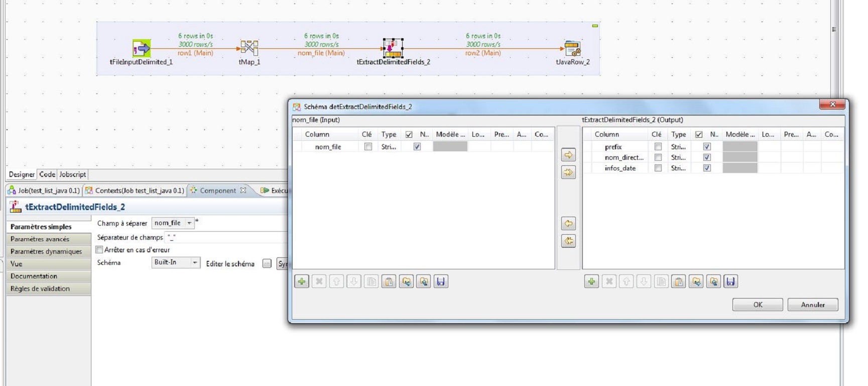Open the Vue section

(x=48, y=264)
